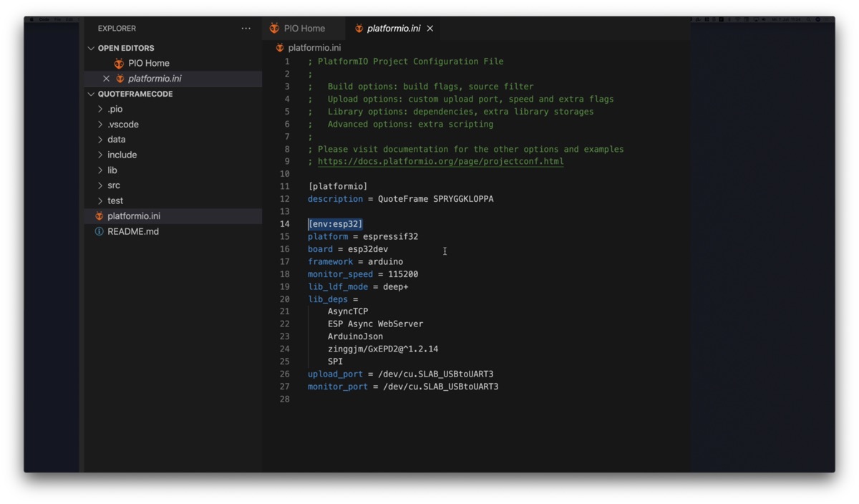Click the highlighted [env:esp32] line
Screen dimensions: 859x504
(x=335, y=224)
